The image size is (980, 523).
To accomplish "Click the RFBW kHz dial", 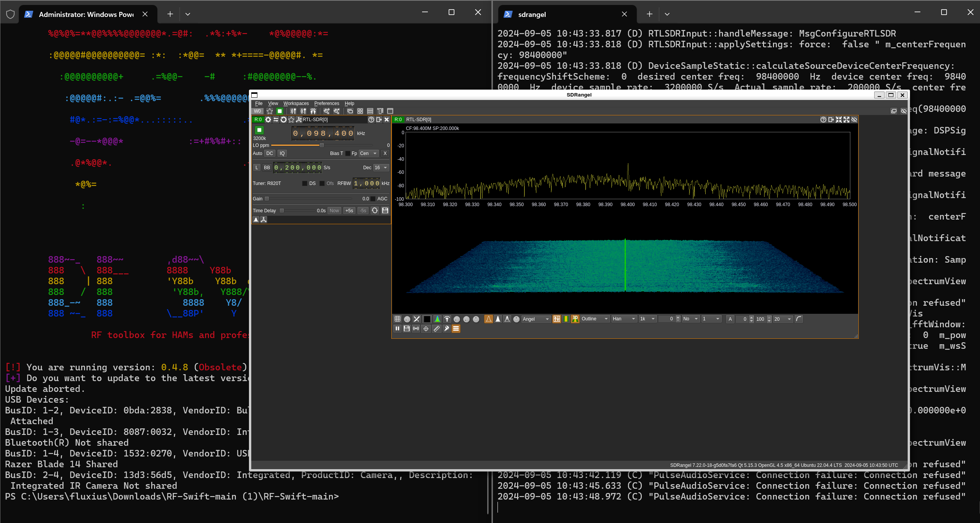I will (x=367, y=183).
